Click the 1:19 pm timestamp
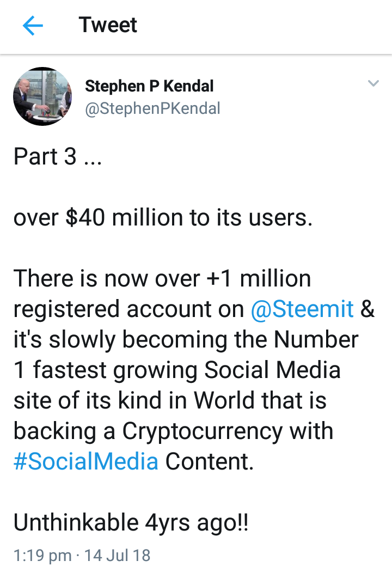 click(42, 556)
